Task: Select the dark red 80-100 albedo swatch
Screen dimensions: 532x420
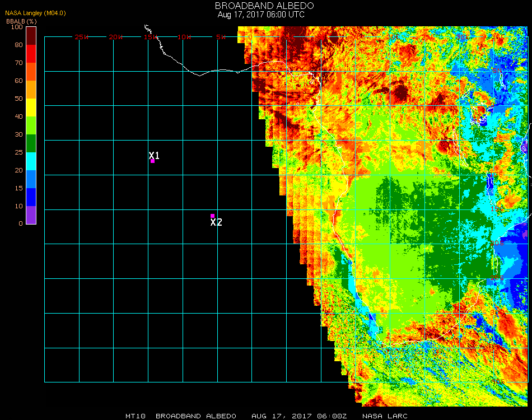Action: (x=31, y=35)
